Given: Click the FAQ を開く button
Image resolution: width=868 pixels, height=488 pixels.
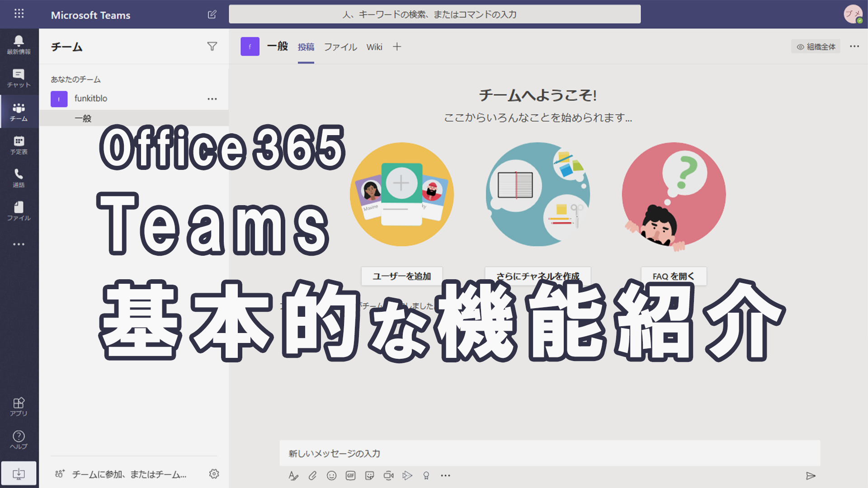Looking at the screenshot, I should coord(673,276).
